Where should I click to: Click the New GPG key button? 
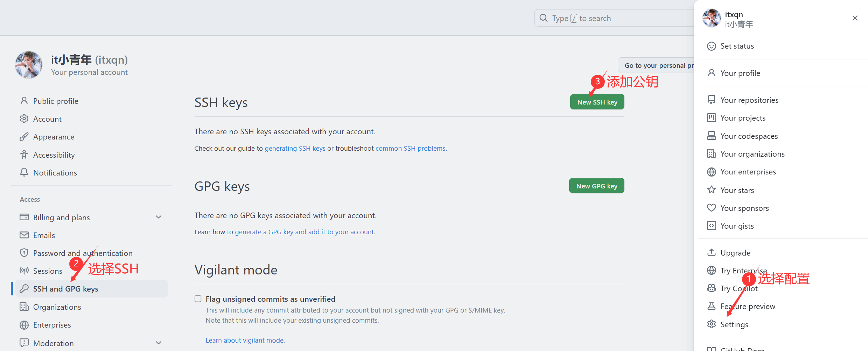(x=597, y=186)
